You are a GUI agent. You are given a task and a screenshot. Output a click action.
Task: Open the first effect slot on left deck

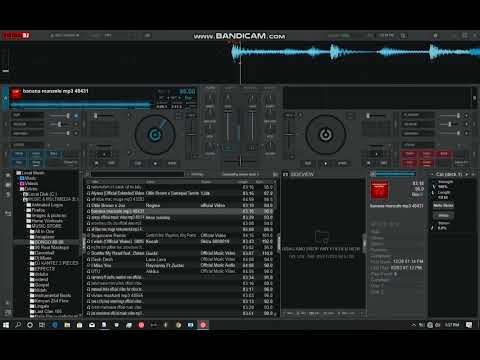27,115
